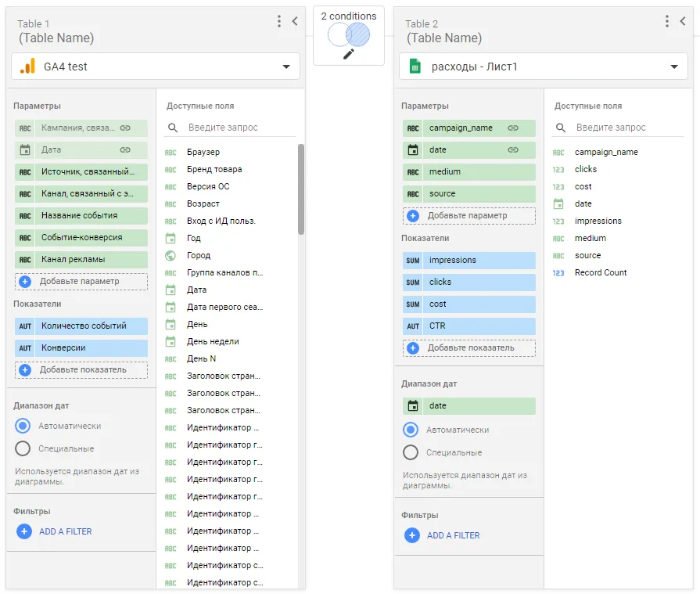This screenshot has width=700, height=594.
Task: Click ABC type icon on Событие-конверсия
Action: [x=25, y=238]
